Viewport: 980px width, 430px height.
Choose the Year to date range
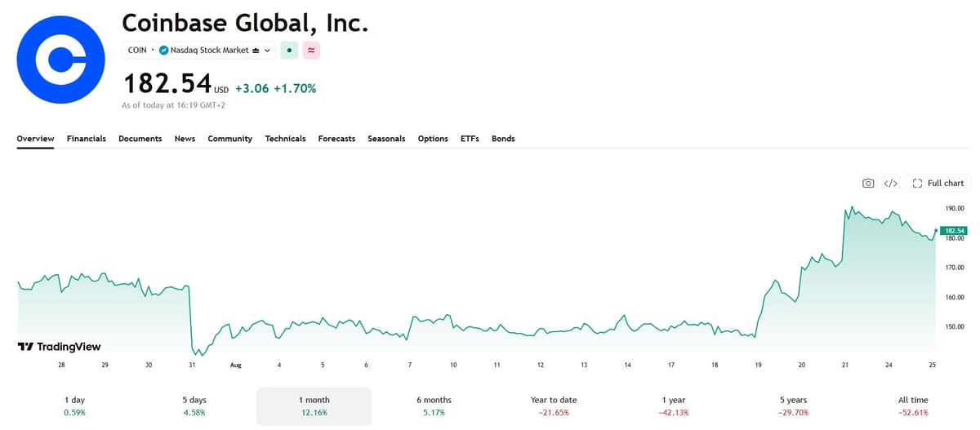click(x=554, y=406)
